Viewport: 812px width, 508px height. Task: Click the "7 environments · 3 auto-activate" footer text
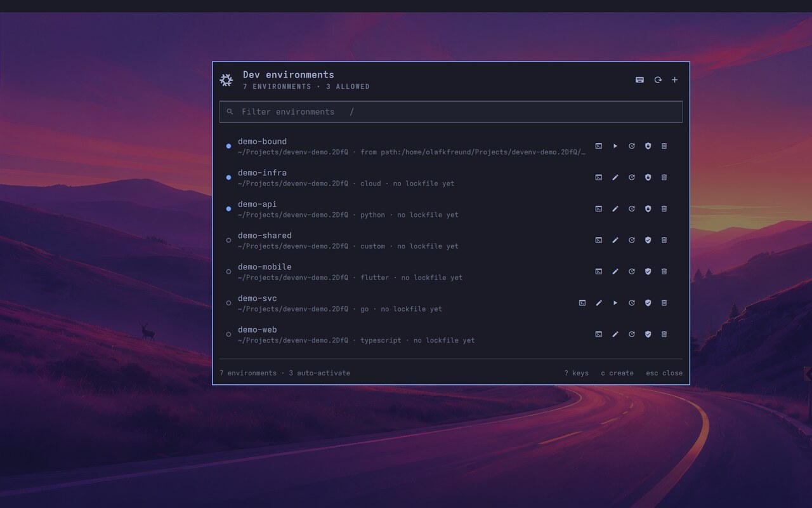point(285,373)
